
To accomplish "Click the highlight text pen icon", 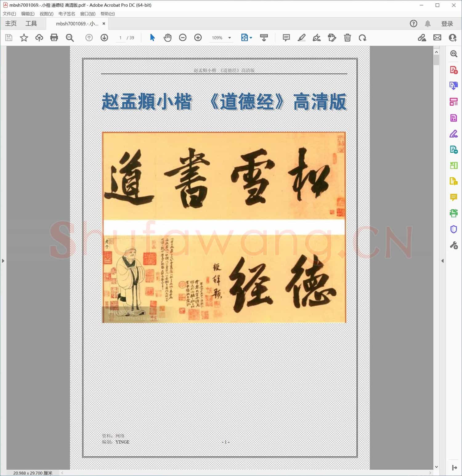I will [302, 38].
